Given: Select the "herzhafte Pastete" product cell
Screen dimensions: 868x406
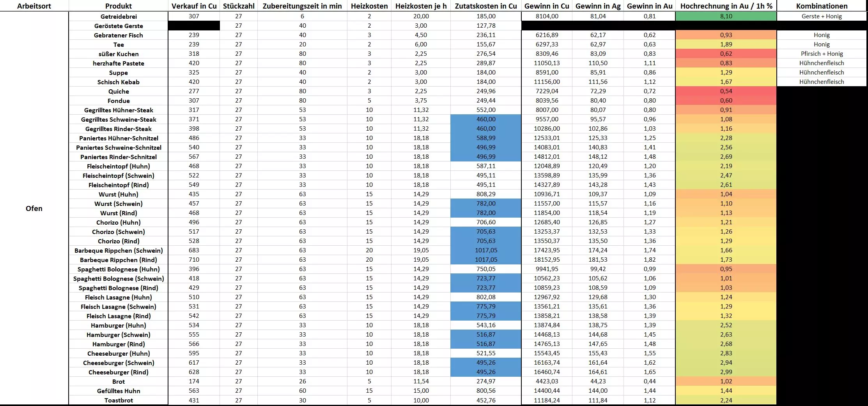Looking at the screenshot, I should [x=119, y=63].
